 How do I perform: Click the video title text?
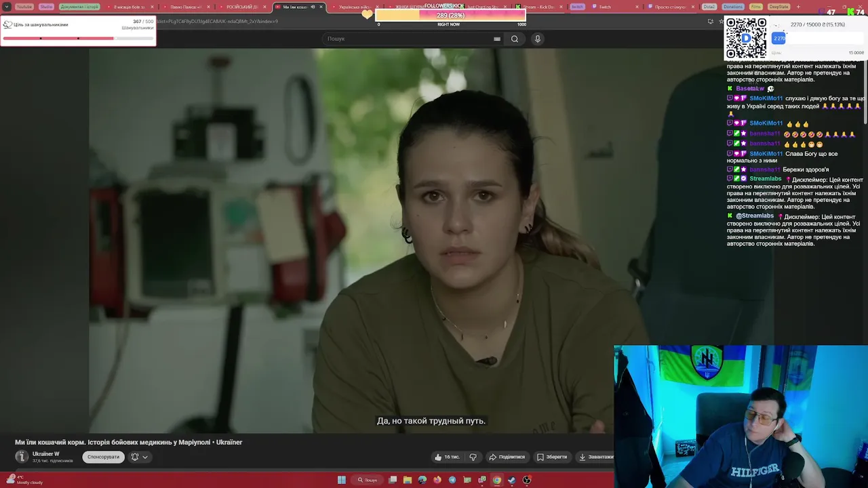click(129, 442)
